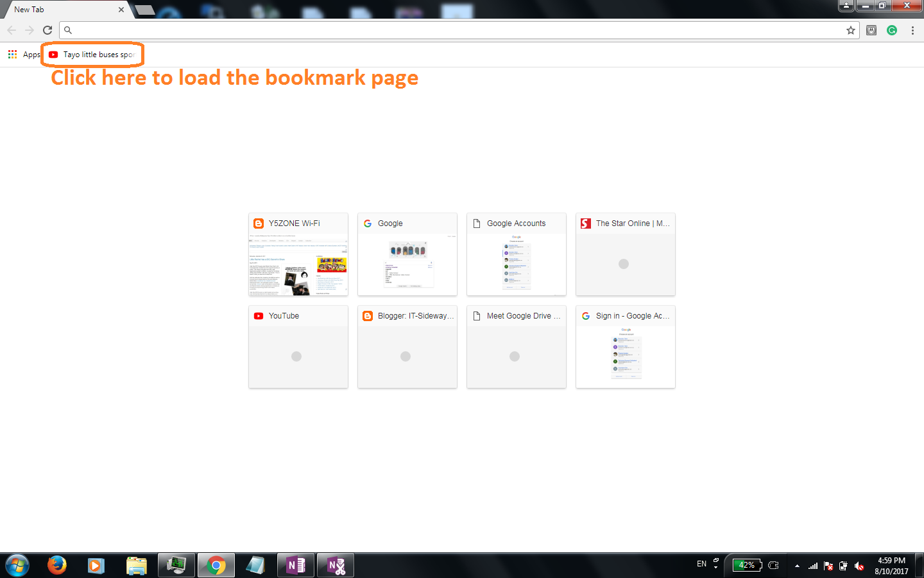Click the M extension icon beside the address bar

pyautogui.click(x=871, y=30)
